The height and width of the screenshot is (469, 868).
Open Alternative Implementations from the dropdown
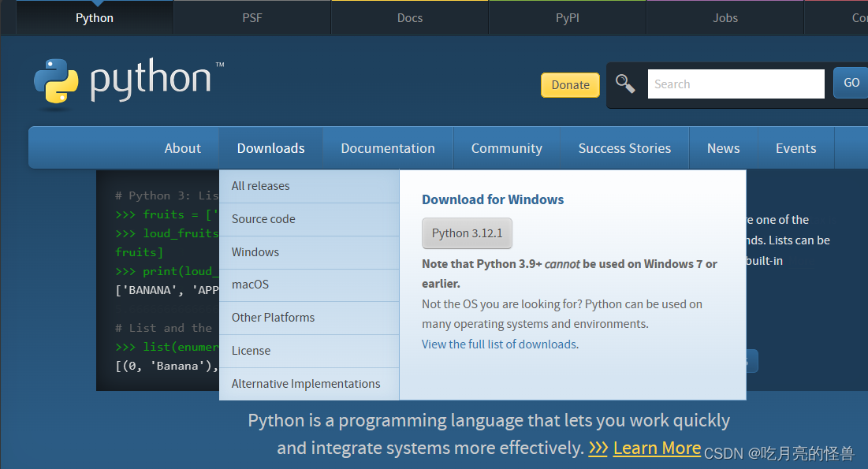coord(305,383)
